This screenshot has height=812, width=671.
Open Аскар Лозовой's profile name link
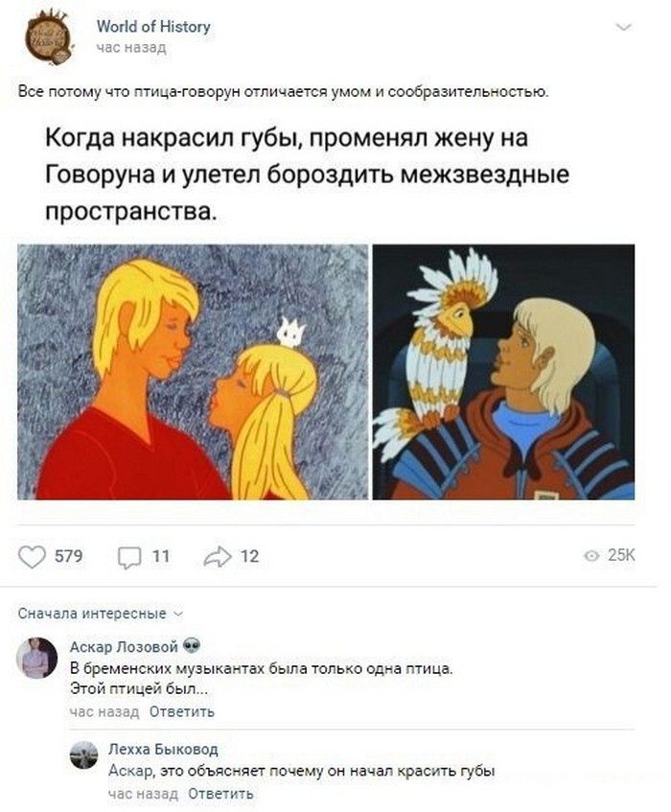[125, 646]
